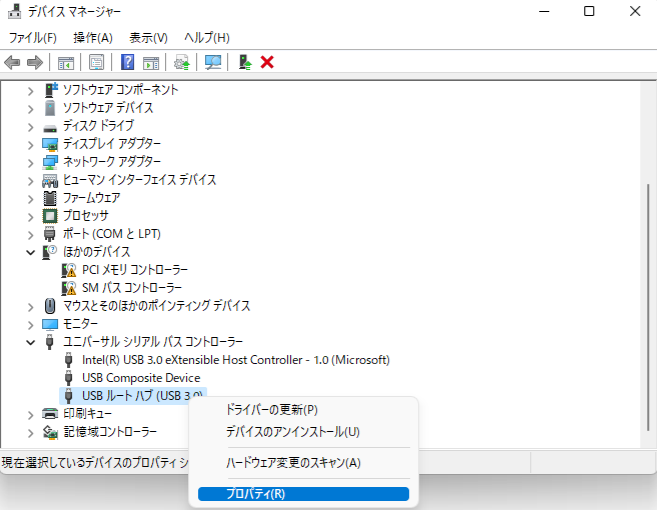The image size is (657, 510).
Task: Expand the モニター node
Action: pos(30,325)
